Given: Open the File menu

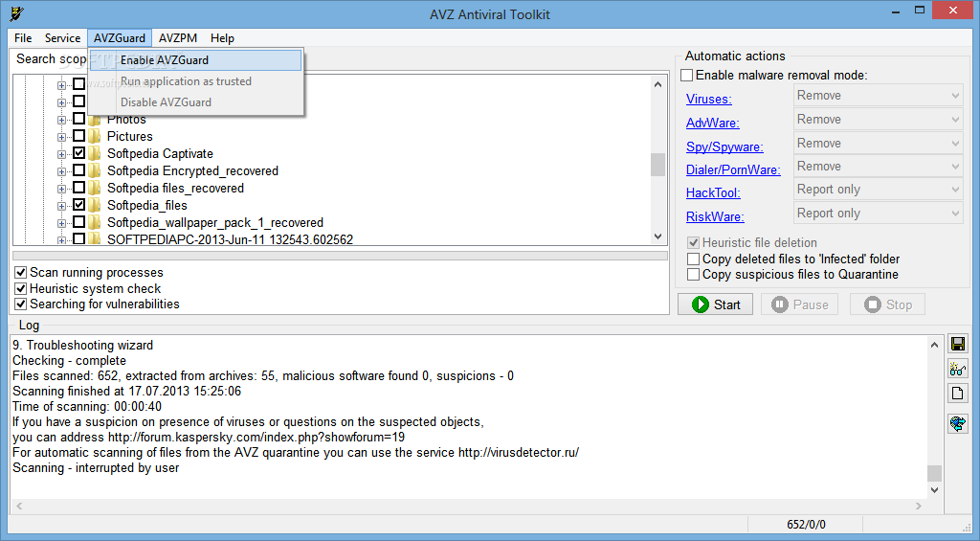Looking at the screenshot, I should tap(23, 38).
